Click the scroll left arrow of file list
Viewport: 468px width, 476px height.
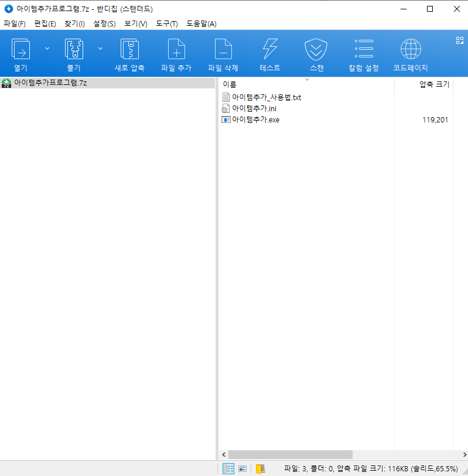click(224, 454)
